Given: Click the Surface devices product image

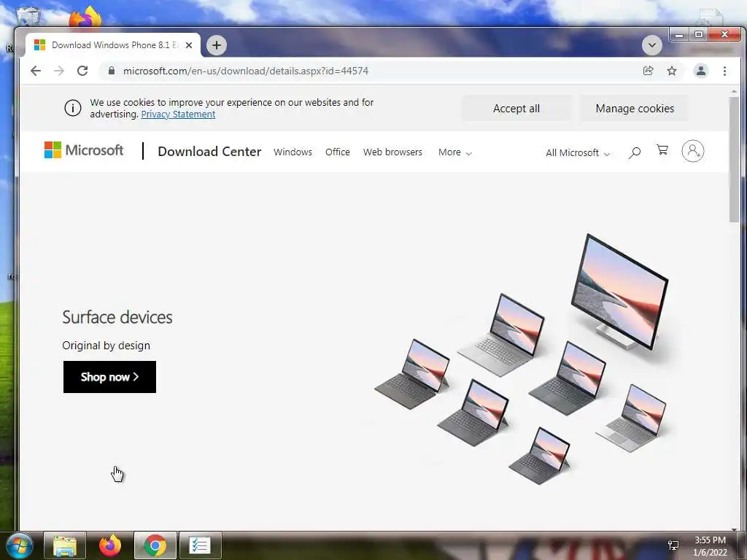Looking at the screenshot, I should click(522, 359).
